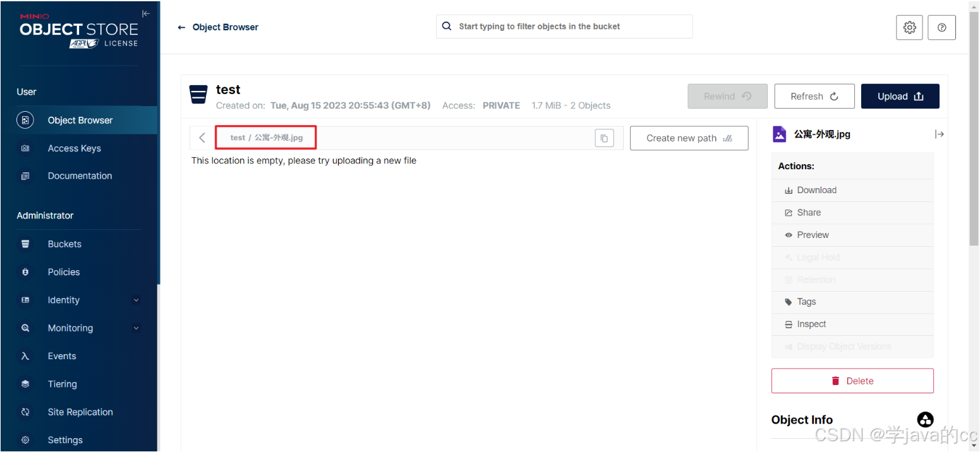Close the object details panel arrow
The width and height of the screenshot is (980, 452).
click(940, 134)
